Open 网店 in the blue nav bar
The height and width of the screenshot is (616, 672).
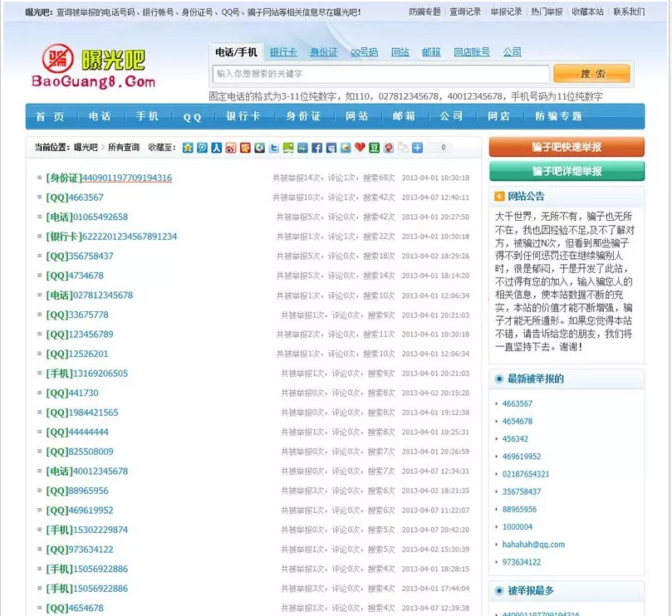499,116
